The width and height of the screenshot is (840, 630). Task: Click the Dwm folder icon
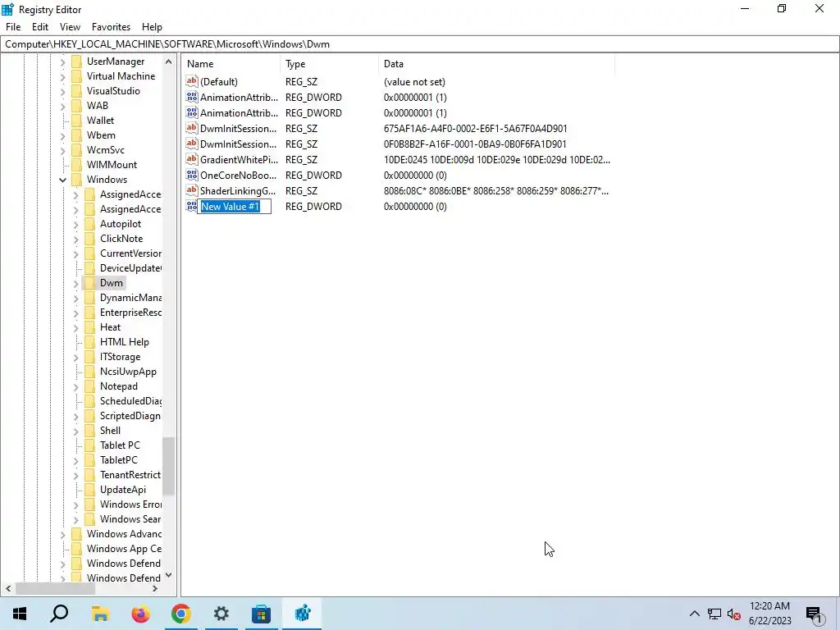pos(89,283)
